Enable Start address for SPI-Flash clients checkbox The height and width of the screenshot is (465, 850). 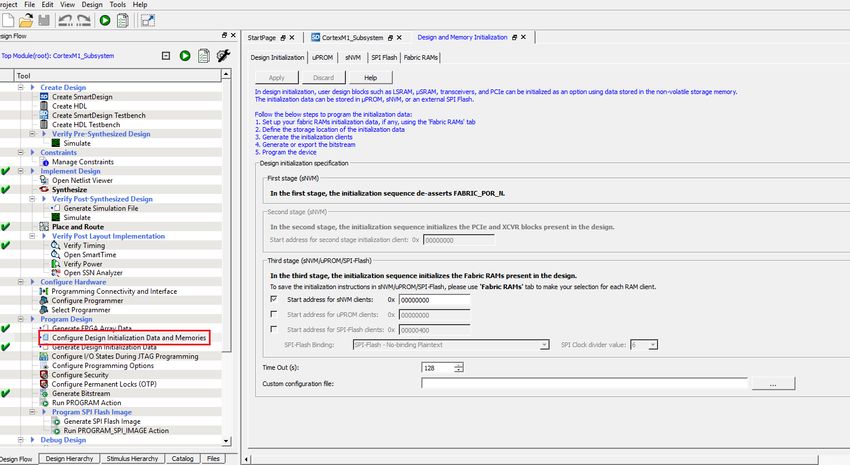pos(274,329)
